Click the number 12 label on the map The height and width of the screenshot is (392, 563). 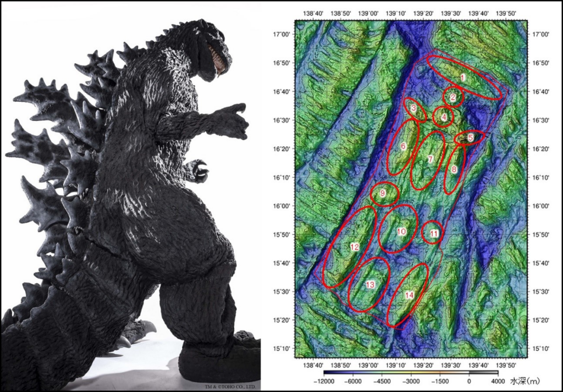point(355,247)
